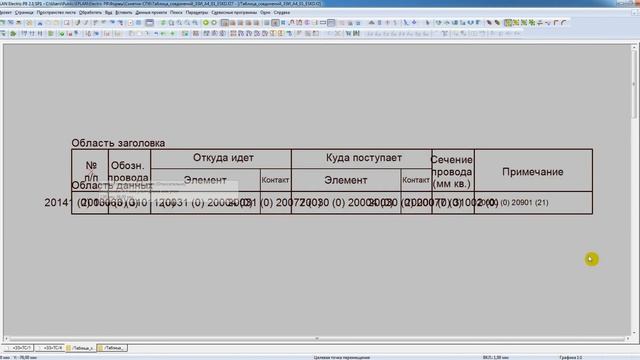Click the 'Примечание' header cell
This screenshot has width=640, height=360.
point(533,172)
